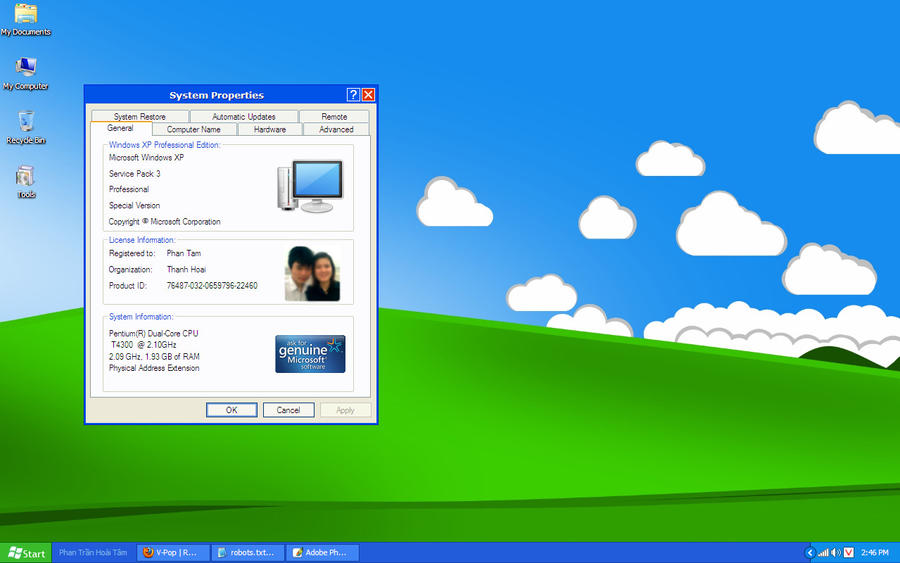Click the volume speaker tray icon
Viewport: 900px width, 563px height.
point(836,553)
